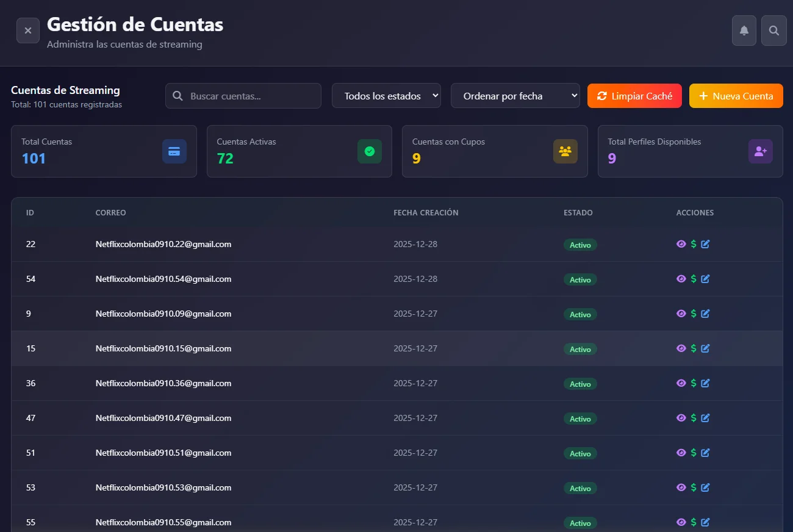Click the ESTADO column header
Screen dimensions: 793x532
578,213
